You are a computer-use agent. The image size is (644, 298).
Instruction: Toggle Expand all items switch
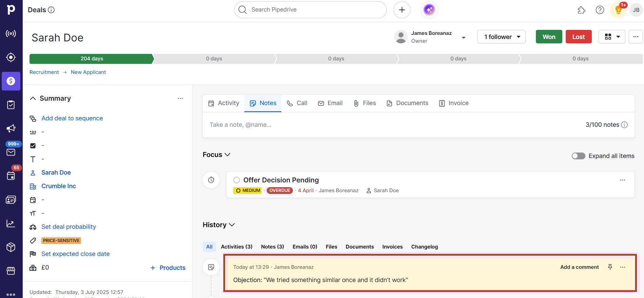(579, 156)
